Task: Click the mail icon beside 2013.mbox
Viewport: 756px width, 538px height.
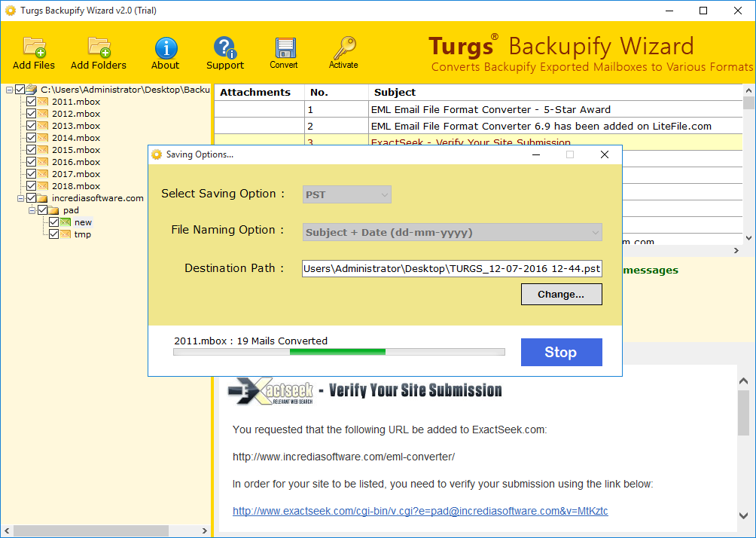Action: (43, 125)
